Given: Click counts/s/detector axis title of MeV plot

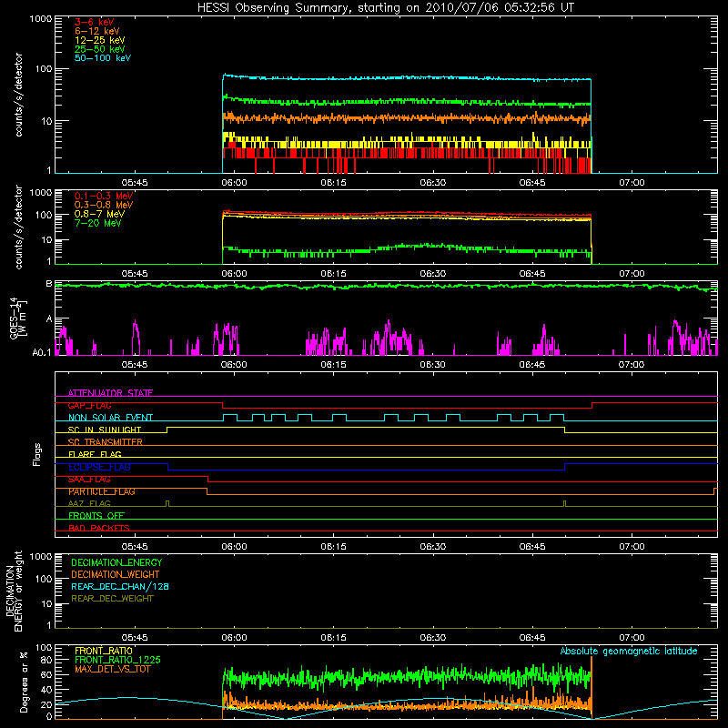Looking at the screenshot, I should coord(18,227).
